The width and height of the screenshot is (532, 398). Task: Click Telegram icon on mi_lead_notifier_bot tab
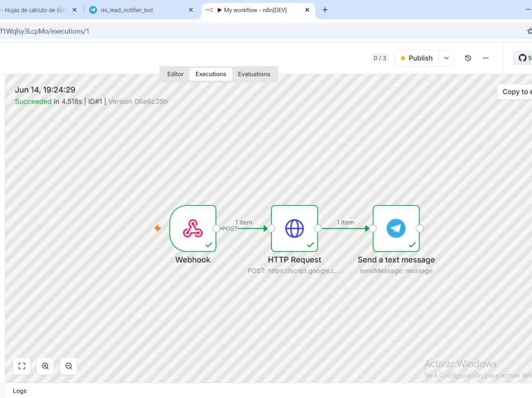coord(93,10)
